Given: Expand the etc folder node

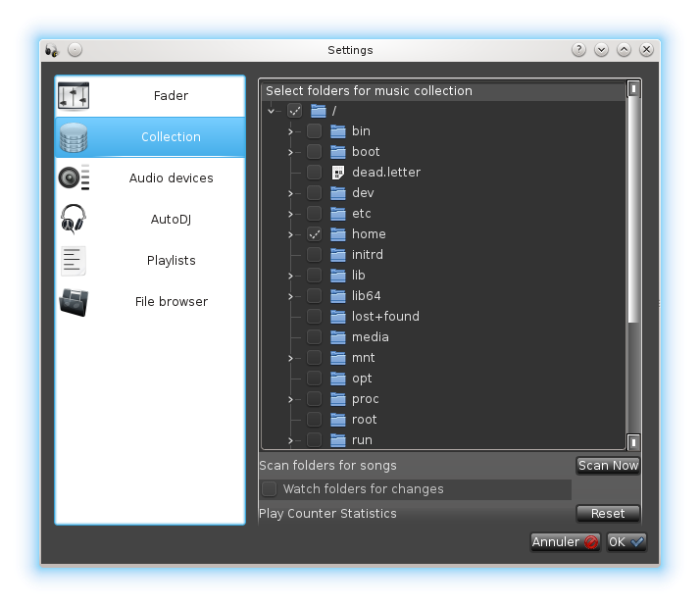Looking at the screenshot, I should point(290,214).
